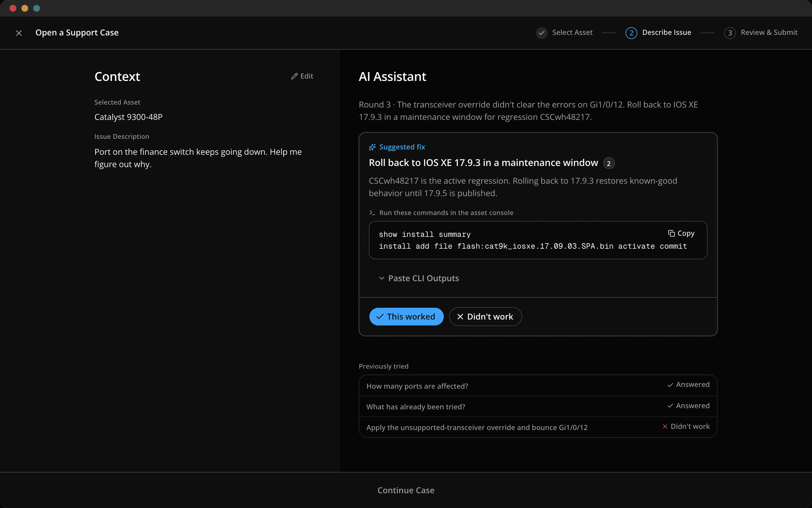Click the Catalyst 9300-48P asset name

click(x=128, y=117)
